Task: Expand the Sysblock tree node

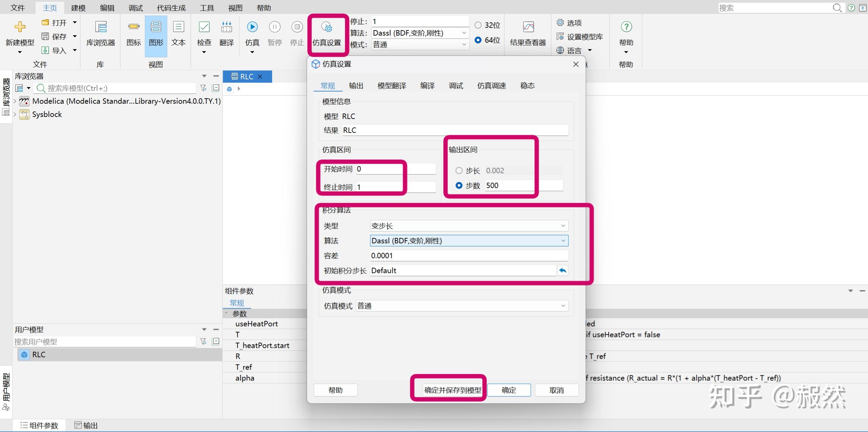Action: tap(15, 115)
